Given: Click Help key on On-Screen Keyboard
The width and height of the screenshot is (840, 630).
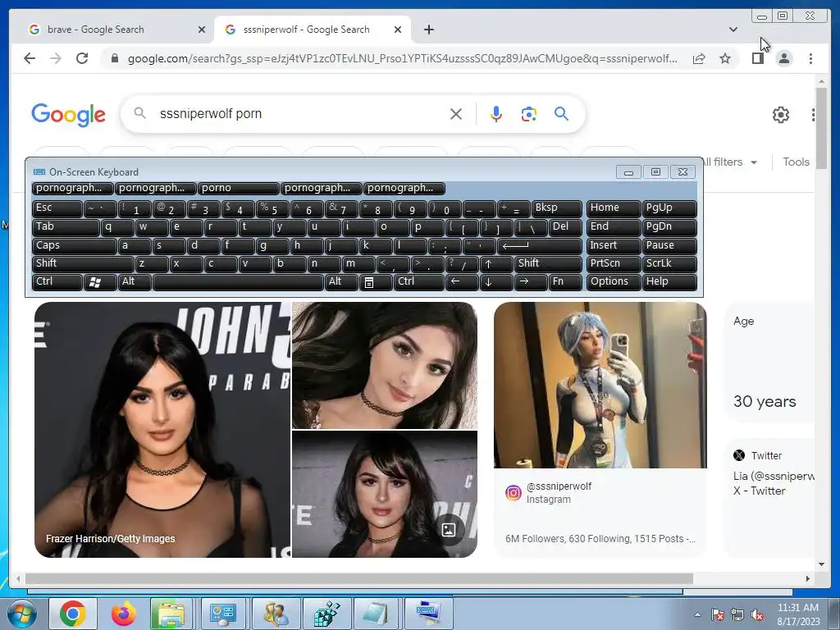Looking at the screenshot, I should pyautogui.click(x=669, y=282).
